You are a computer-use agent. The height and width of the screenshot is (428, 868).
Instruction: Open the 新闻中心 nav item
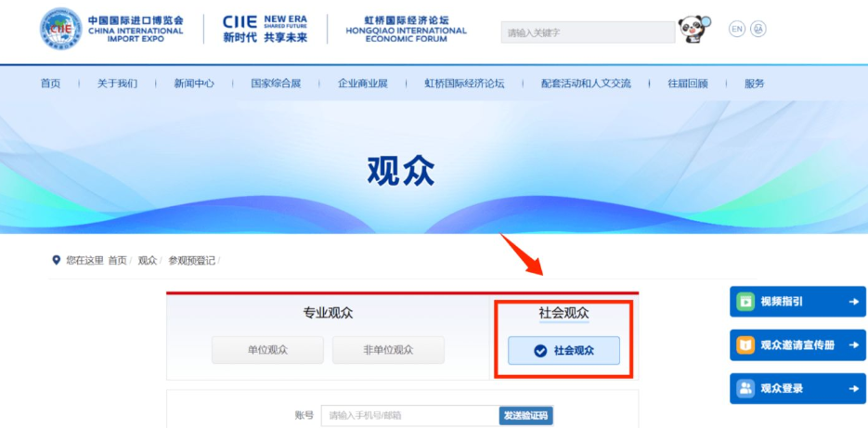[x=194, y=84]
